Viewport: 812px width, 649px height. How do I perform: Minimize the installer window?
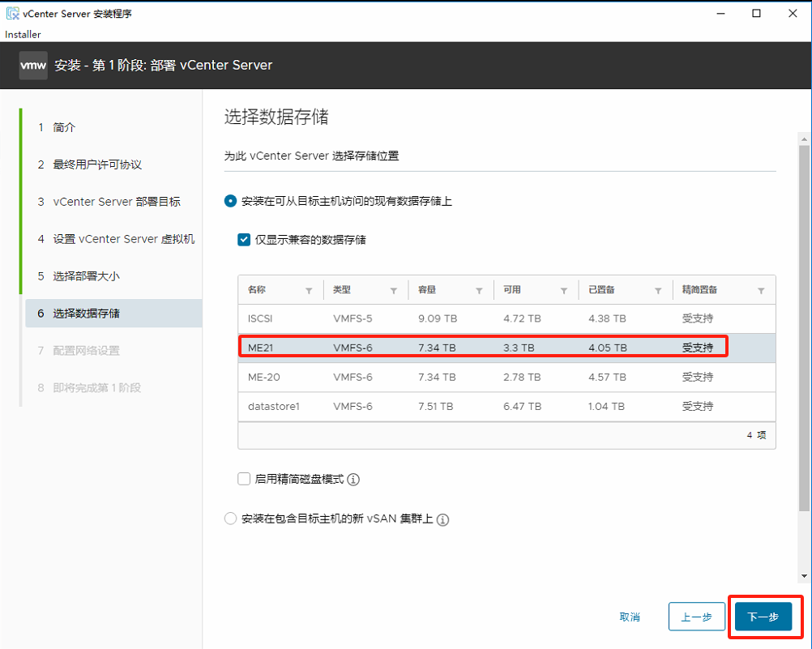pyautogui.click(x=720, y=14)
